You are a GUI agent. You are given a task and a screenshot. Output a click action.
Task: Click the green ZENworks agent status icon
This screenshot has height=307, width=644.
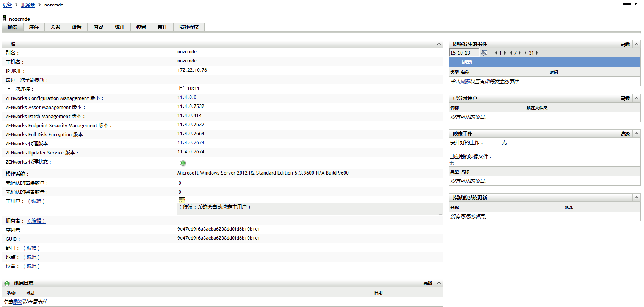pyautogui.click(x=183, y=163)
